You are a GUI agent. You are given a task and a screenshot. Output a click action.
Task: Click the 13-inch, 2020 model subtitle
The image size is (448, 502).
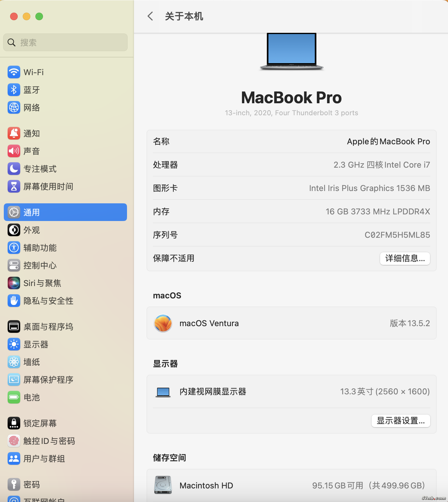[x=292, y=113]
